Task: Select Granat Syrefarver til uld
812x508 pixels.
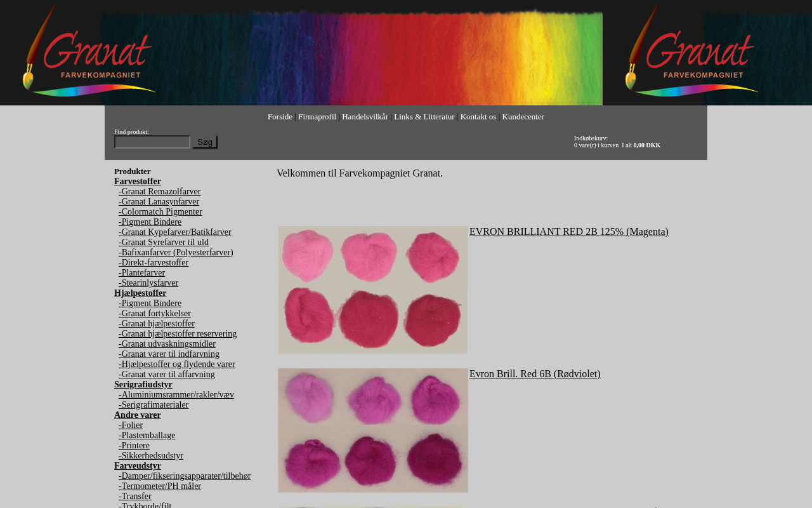Action: pos(164,243)
